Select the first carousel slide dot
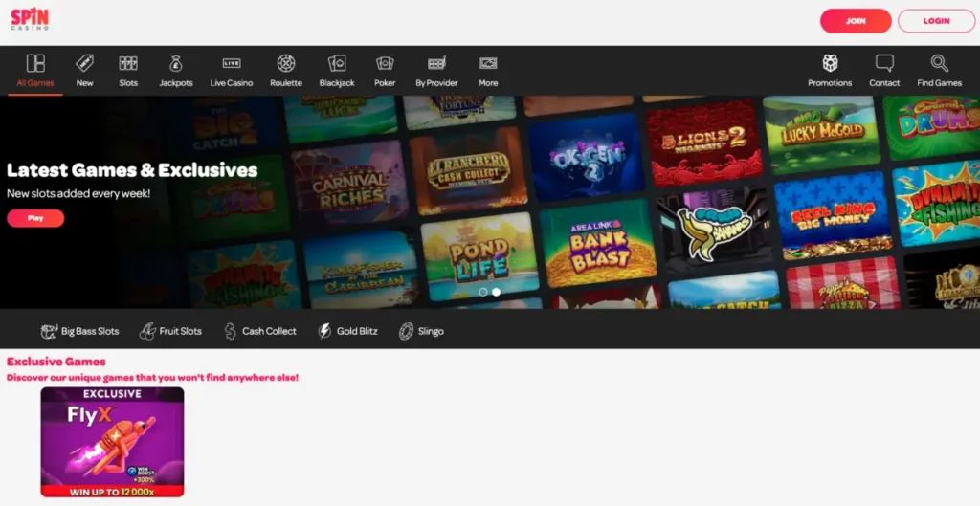 pyautogui.click(x=482, y=292)
